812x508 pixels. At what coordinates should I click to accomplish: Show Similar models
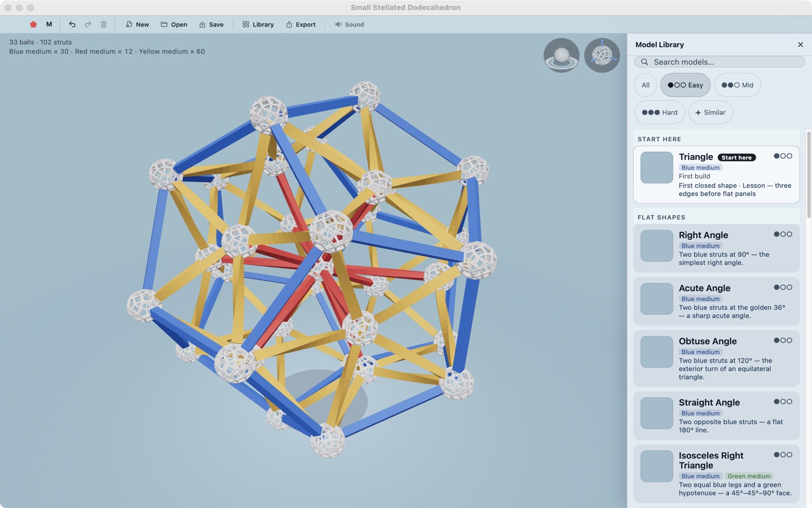[x=710, y=112]
